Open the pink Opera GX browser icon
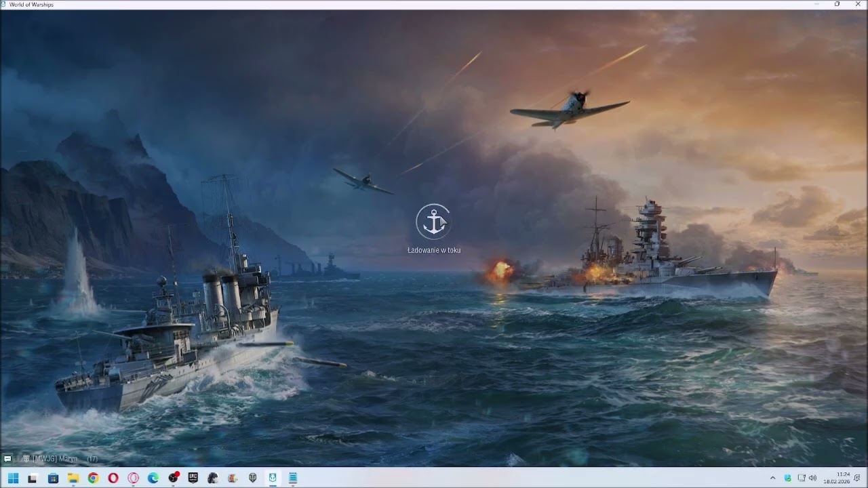868x488 pixels. [133, 478]
